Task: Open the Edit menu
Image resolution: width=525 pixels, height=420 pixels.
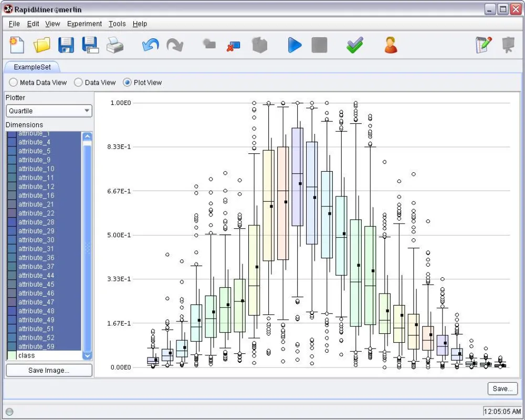Action: coord(33,24)
